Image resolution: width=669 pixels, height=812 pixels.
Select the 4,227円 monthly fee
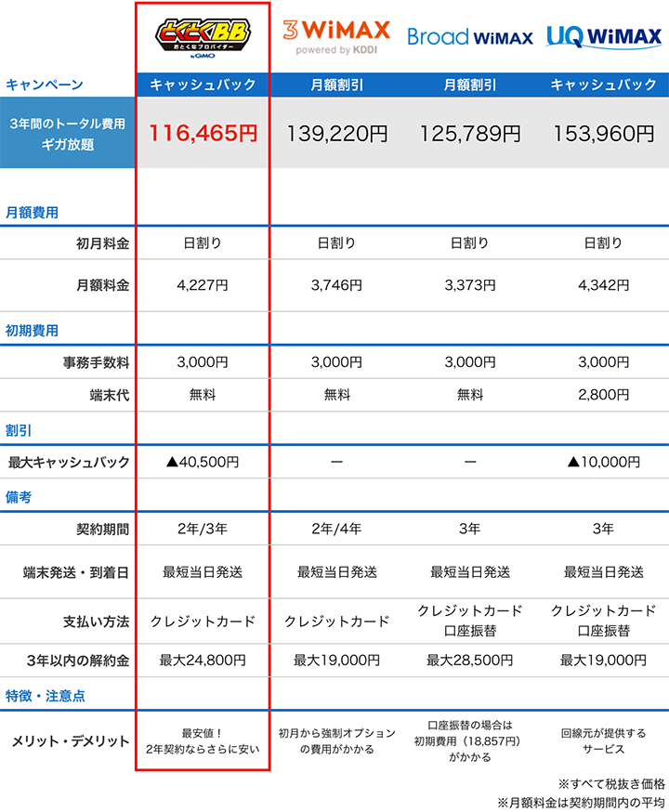(203, 285)
